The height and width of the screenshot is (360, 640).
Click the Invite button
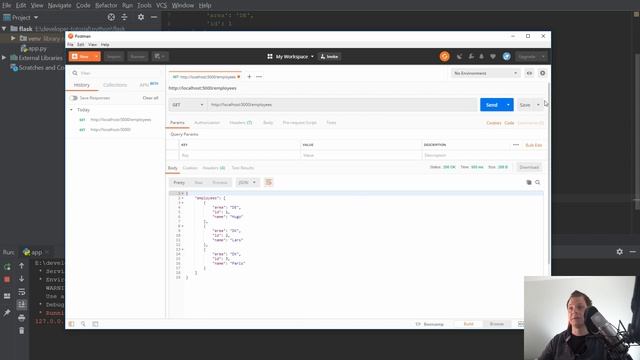(x=329, y=56)
